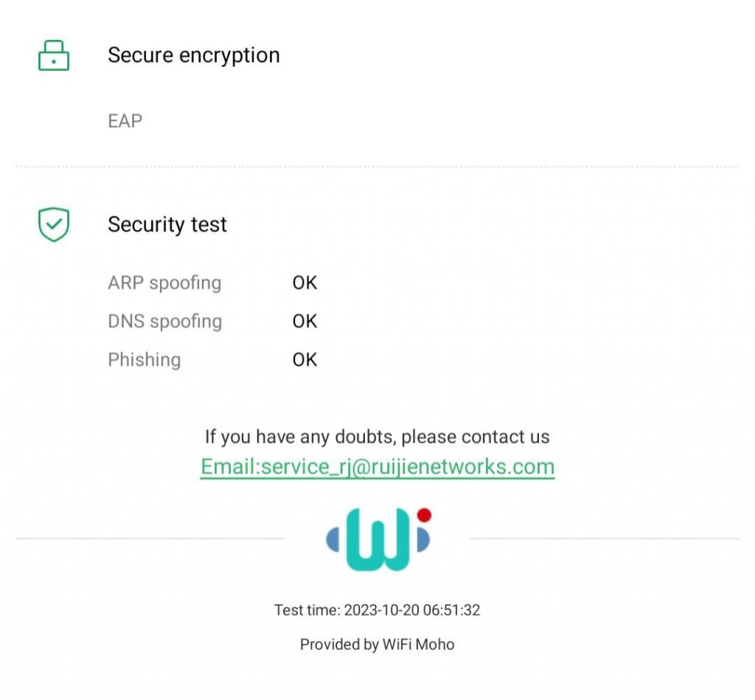Click the "Provided by WiFi Moho" text
755x700 pixels.
tap(377, 645)
